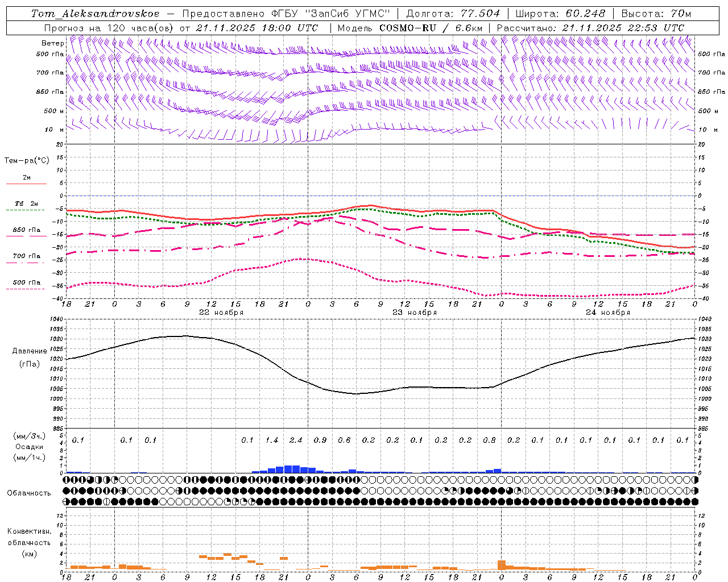Click the forecast header "Прогноз на 120 часа(ов)"
Screen dimensions: 728x582
[109, 28]
